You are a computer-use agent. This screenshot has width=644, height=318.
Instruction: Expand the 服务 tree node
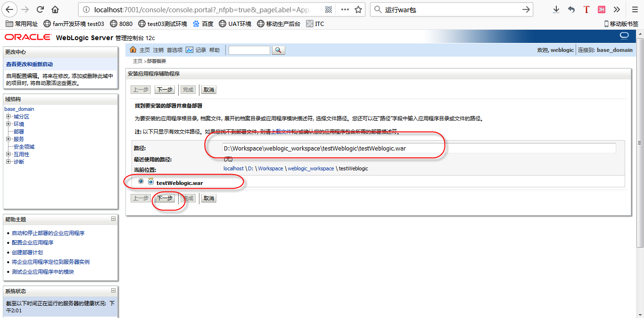tap(8, 139)
